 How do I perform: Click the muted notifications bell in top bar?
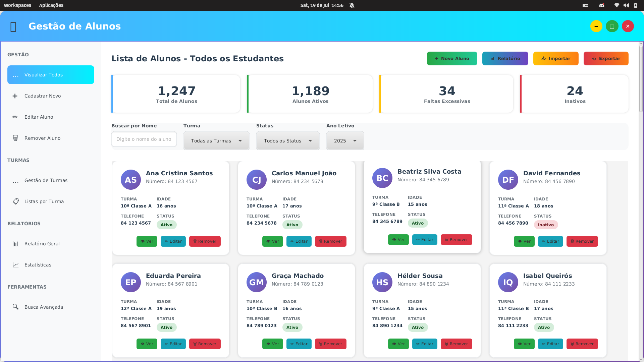[352, 5]
